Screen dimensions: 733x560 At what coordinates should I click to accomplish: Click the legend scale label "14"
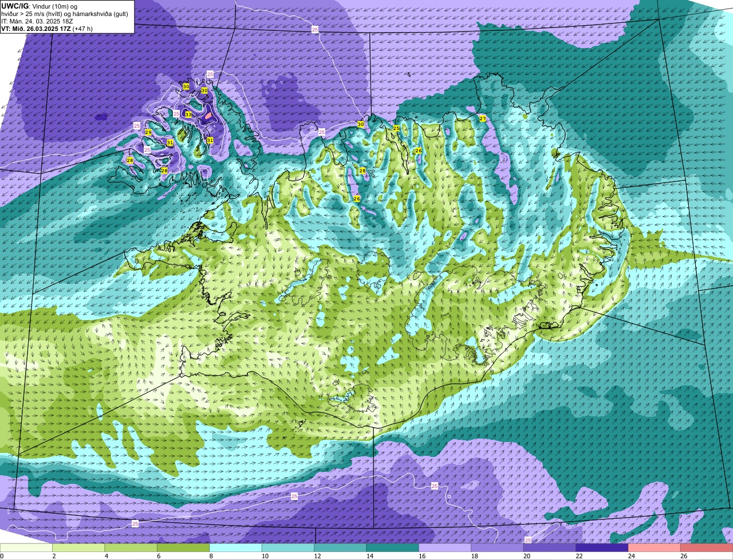pos(370,556)
